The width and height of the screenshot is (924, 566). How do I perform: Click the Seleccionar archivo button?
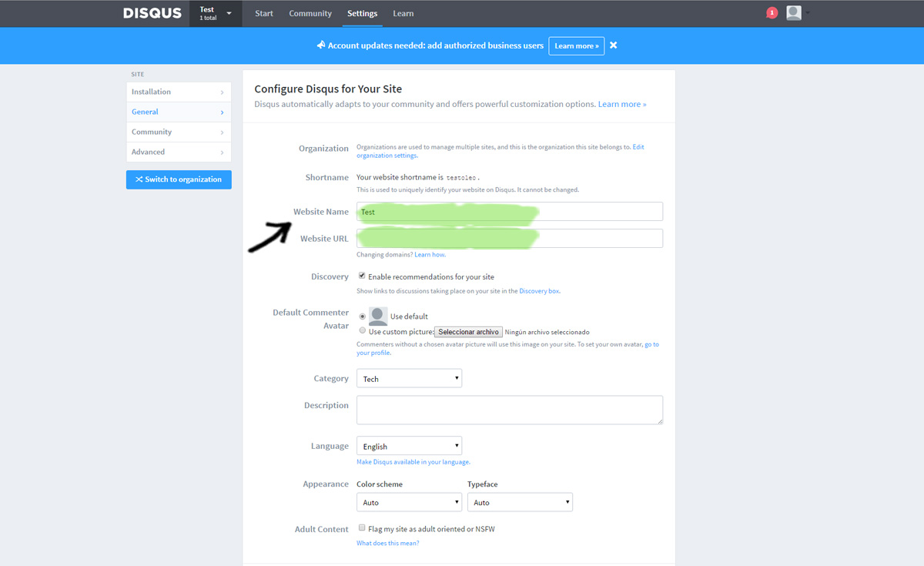469,332
